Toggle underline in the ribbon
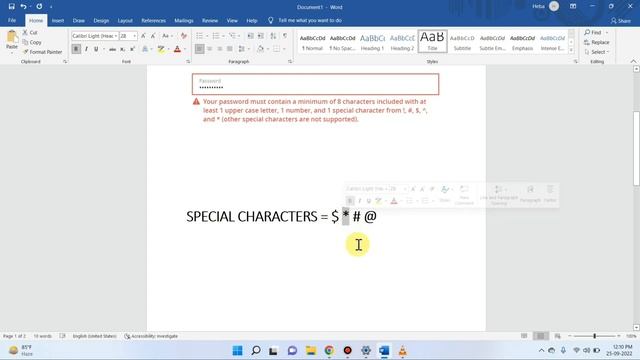The height and width of the screenshot is (360, 640). [x=96, y=49]
